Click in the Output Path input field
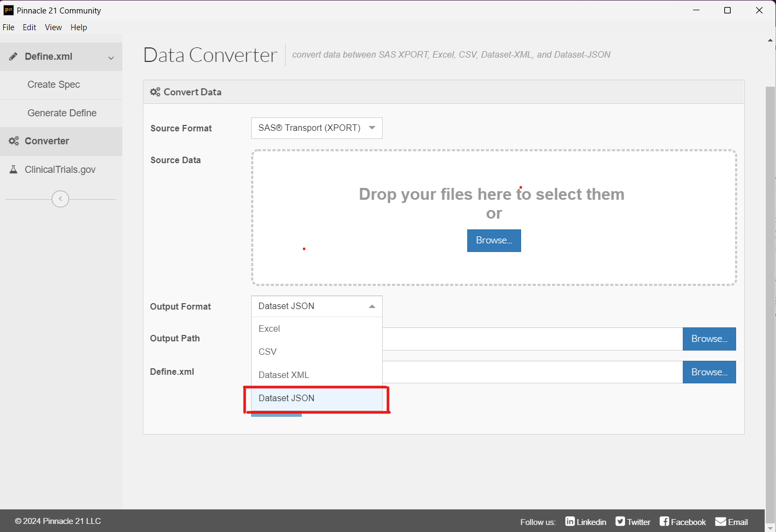This screenshot has height=532, width=776. (x=532, y=339)
